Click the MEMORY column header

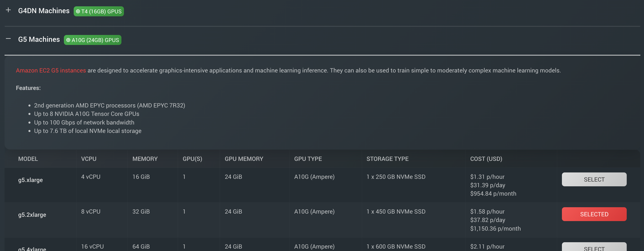[x=145, y=159]
